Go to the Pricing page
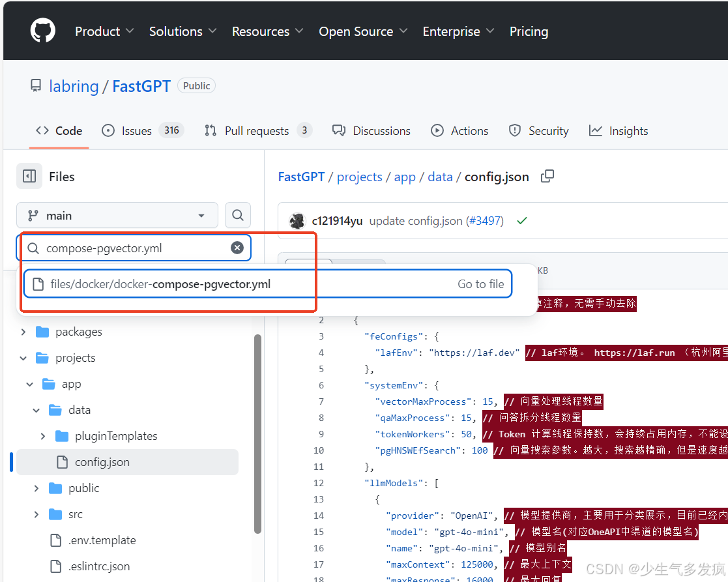 [529, 31]
